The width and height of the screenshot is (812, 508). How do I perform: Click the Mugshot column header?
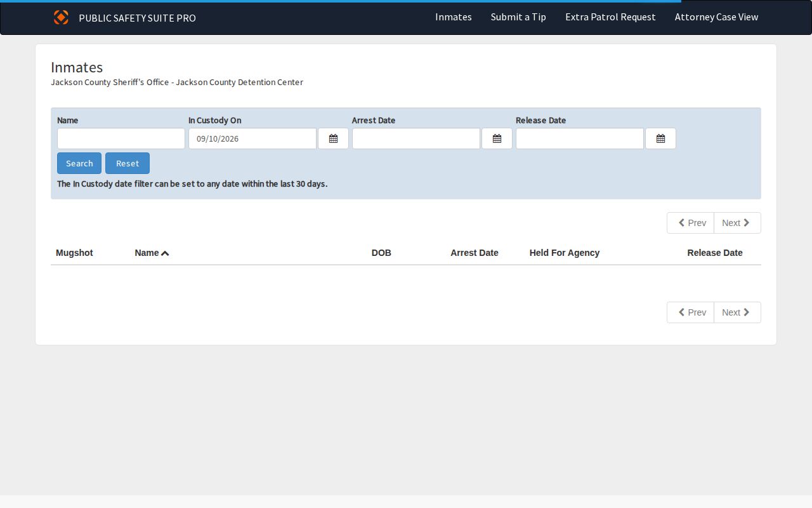point(74,253)
